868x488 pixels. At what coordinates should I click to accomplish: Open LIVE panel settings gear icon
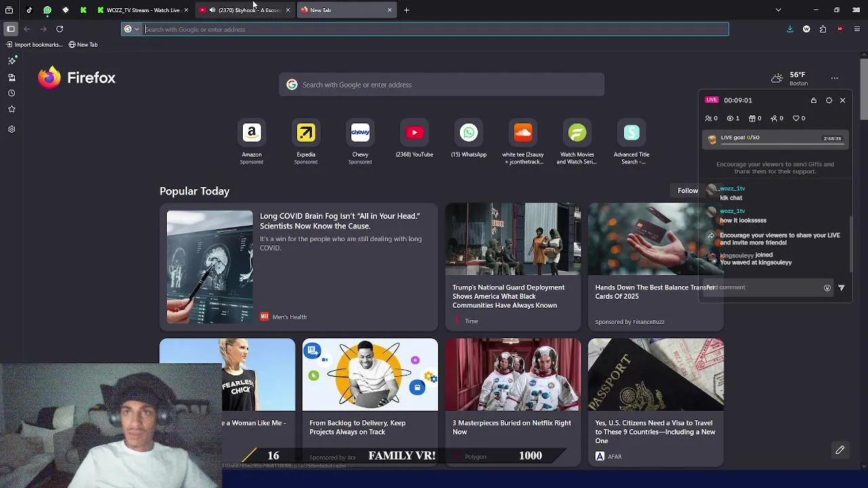pos(829,100)
